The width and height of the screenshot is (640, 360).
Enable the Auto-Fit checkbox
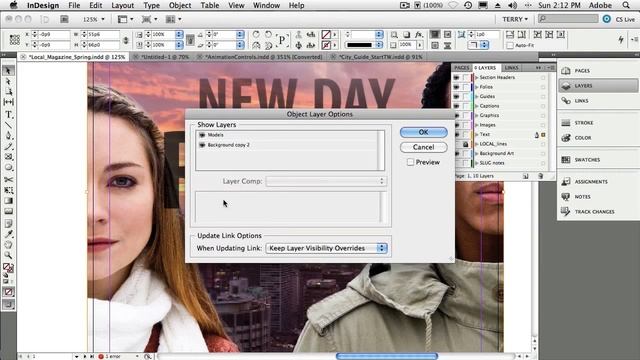pyautogui.click(x=510, y=45)
